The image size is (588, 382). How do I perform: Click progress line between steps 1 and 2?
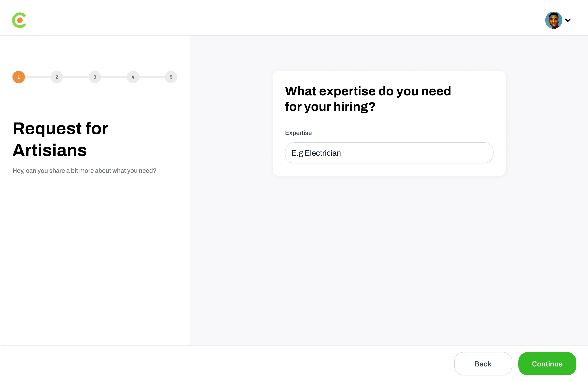click(x=38, y=77)
